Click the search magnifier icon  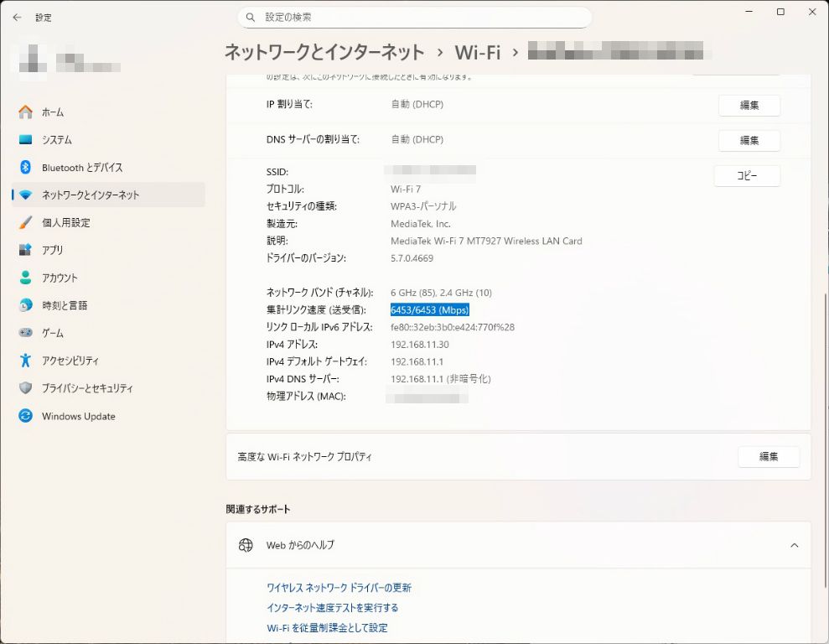251,18
